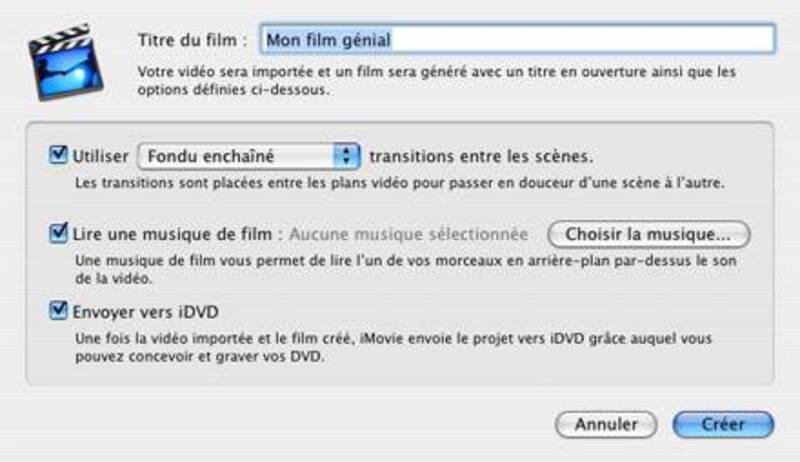Click the Aucune musique sélectionnée status text
The width and height of the screenshot is (800, 462).
point(409,234)
